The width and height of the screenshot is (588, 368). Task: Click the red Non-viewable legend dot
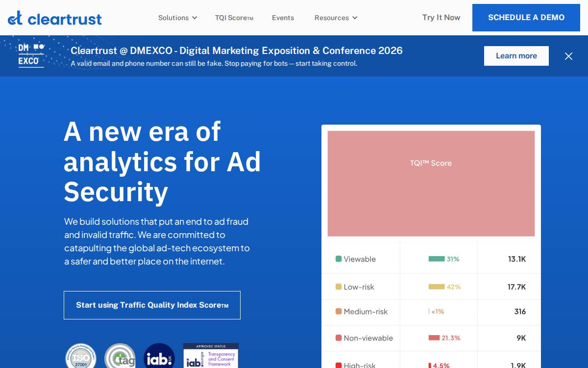[339, 338]
